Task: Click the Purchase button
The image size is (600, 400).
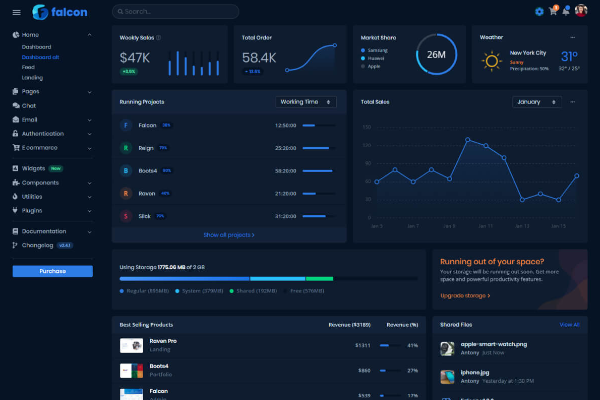Action: click(x=52, y=271)
